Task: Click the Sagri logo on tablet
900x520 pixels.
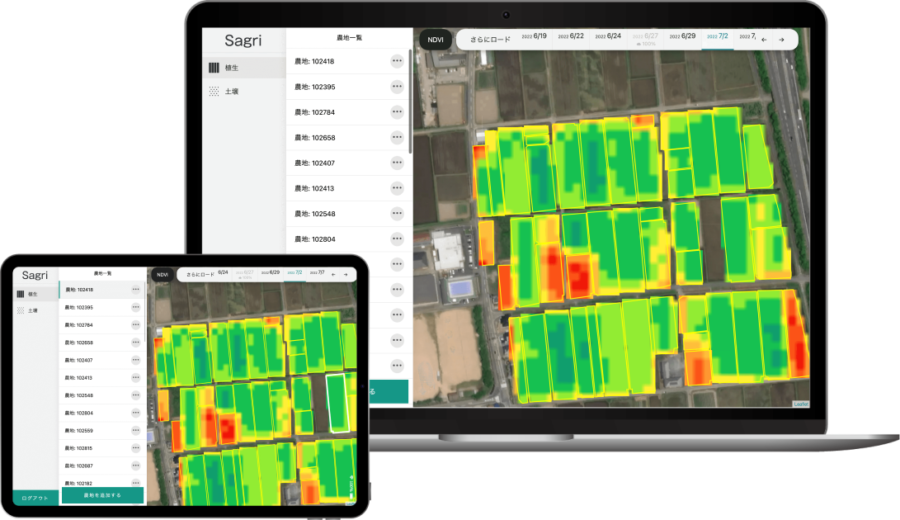Action: tap(35, 275)
